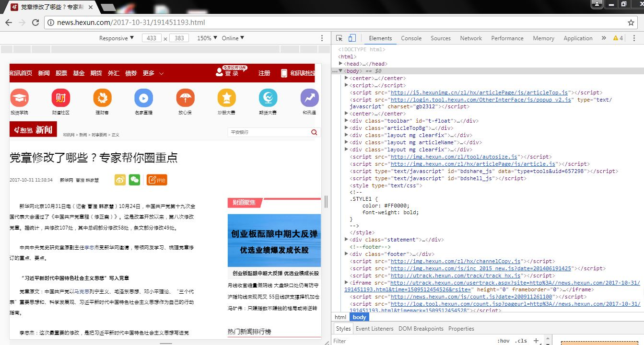The height and width of the screenshot is (345, 644).
Task: Expand the div class toolbar node
Action: (347, 121)
